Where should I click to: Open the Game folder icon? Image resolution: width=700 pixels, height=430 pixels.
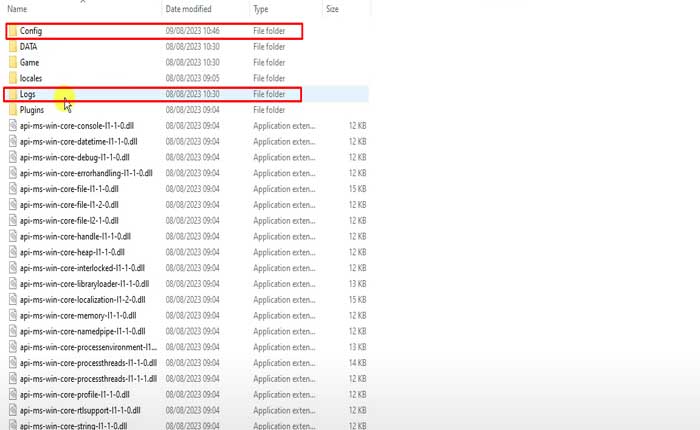[x=11, y=62]
